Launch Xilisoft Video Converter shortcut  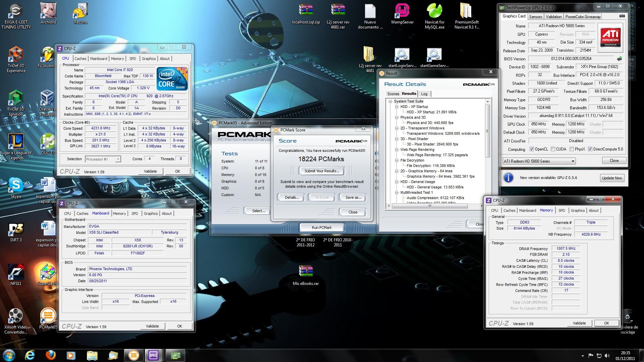(16, 321)
